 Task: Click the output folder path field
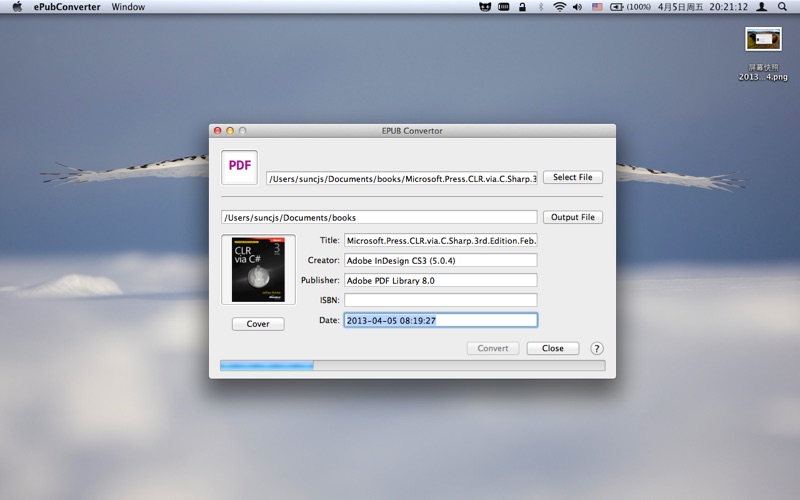tap(379, 217)
